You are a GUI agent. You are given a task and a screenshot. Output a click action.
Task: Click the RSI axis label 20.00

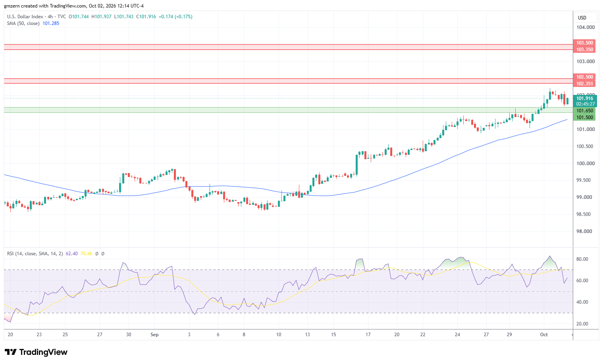tap(582, 324)
